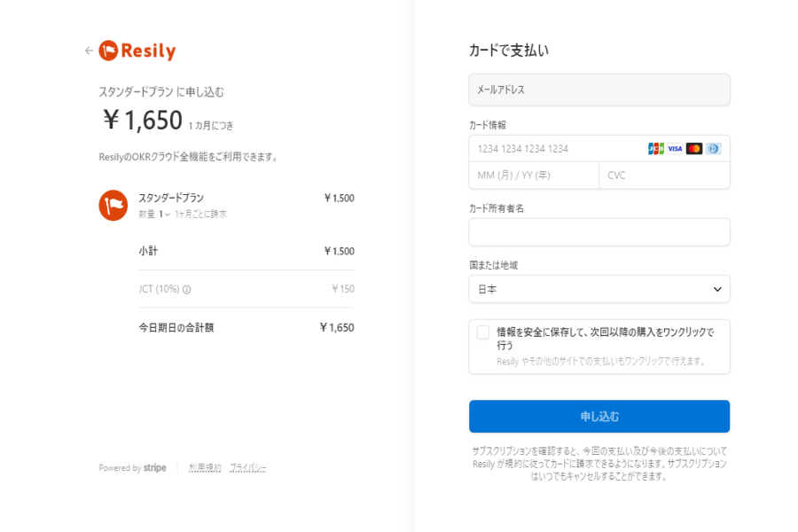Click the Diners Club card icon
The image size is (798, 532).
pyautogui.click(x=714, y=149)
